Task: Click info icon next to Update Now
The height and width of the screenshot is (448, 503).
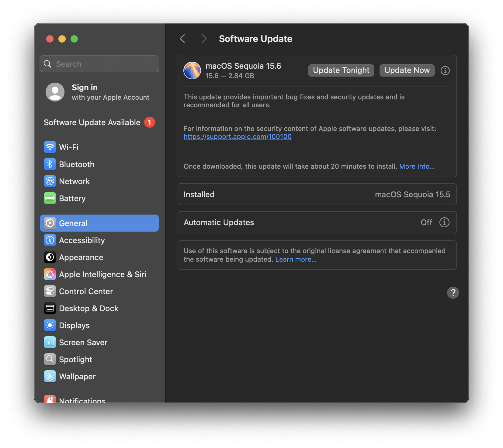Action: (x=445, y=71)
